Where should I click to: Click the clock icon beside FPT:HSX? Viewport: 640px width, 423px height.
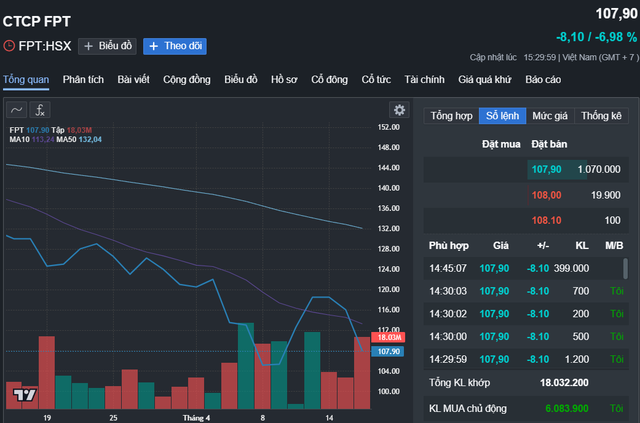pyautogui.click(x=9, y=46)
